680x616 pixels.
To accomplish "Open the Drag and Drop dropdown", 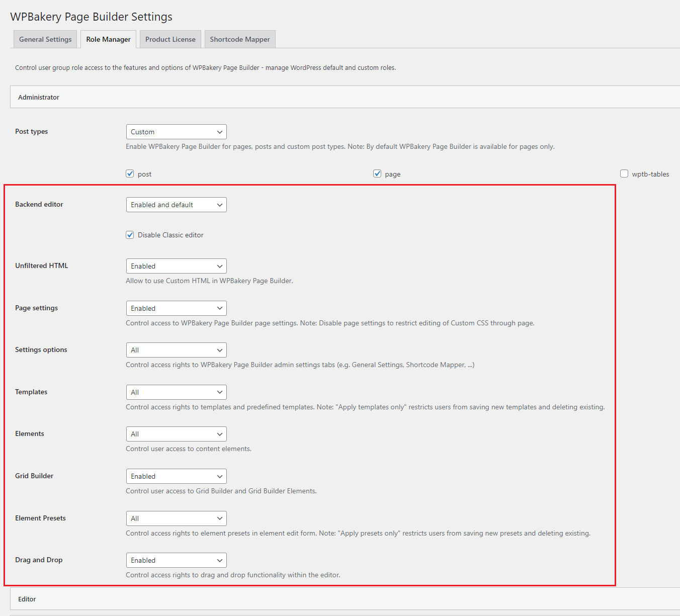I will [176, 560].
